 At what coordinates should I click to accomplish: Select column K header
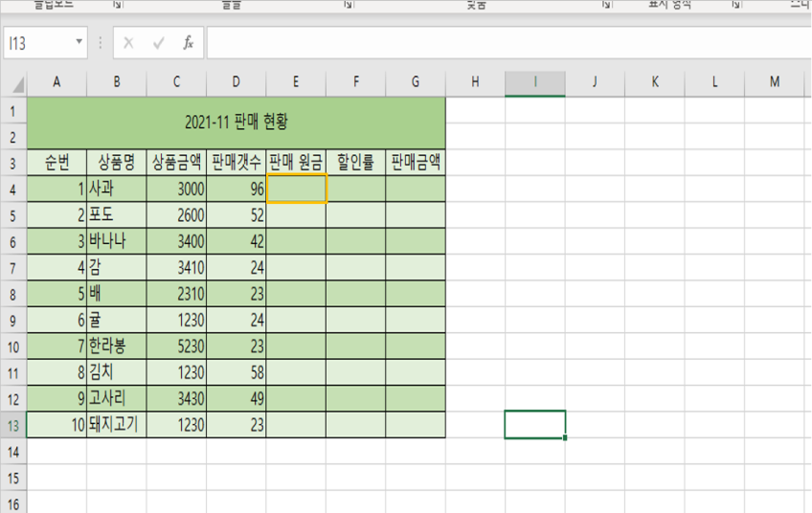(x=655, y=81)
